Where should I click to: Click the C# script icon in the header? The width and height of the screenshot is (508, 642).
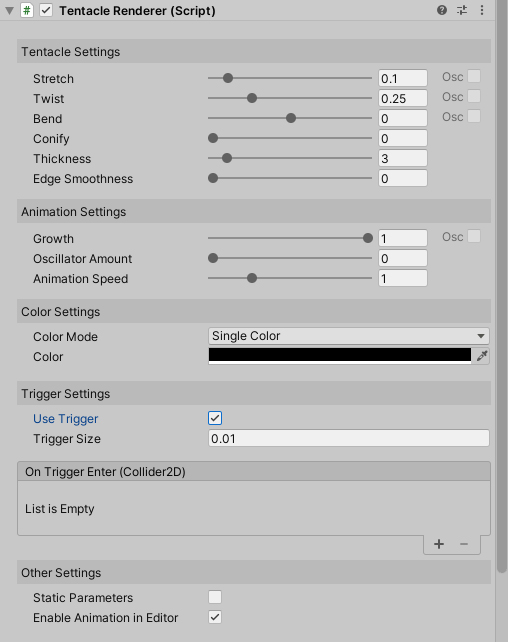point(27,10)
